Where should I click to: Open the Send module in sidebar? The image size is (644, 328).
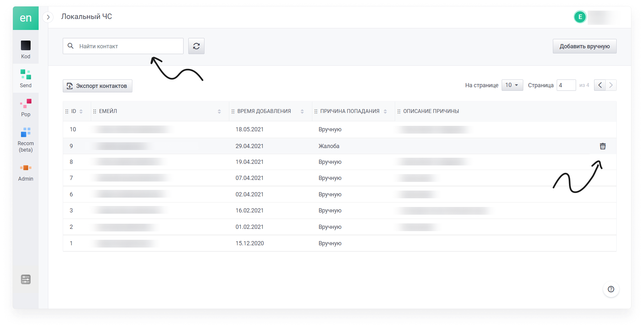pyautogui.click(x=26, y=79)
